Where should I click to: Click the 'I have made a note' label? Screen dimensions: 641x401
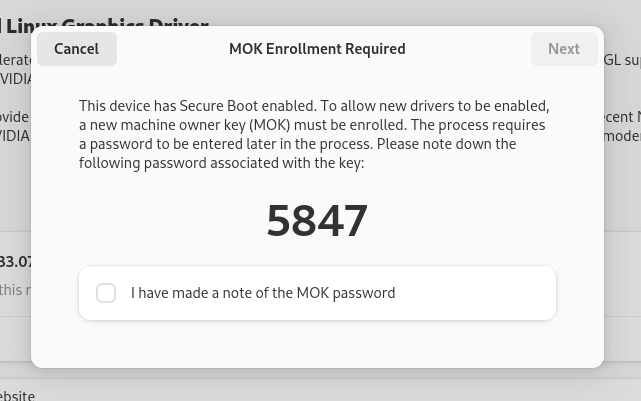pos(263,293)
